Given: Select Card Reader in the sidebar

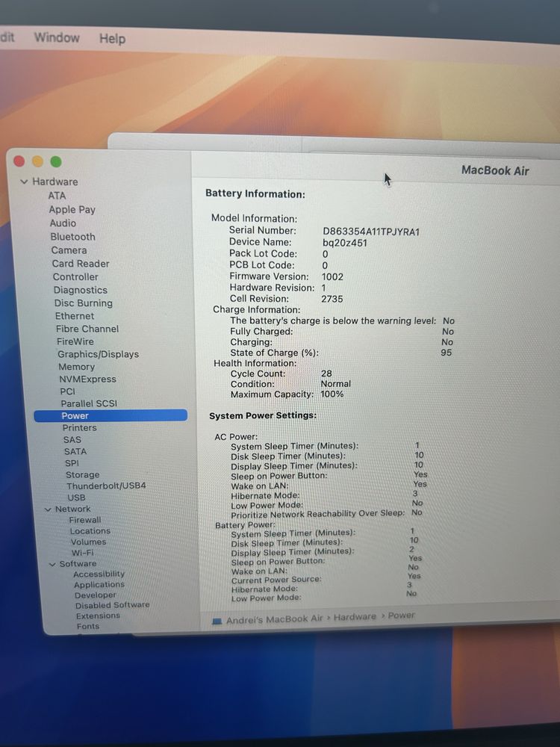Looking at the screenshot, I should click(81, 264).
